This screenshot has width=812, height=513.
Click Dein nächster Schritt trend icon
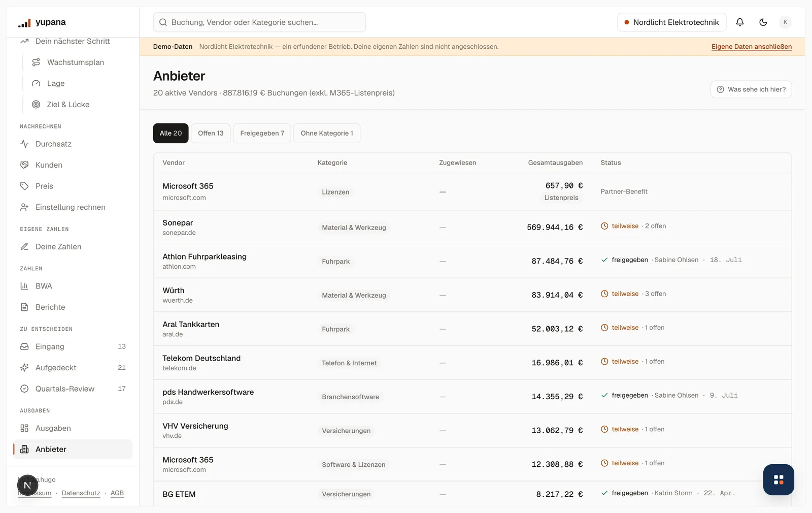[24, 41]
